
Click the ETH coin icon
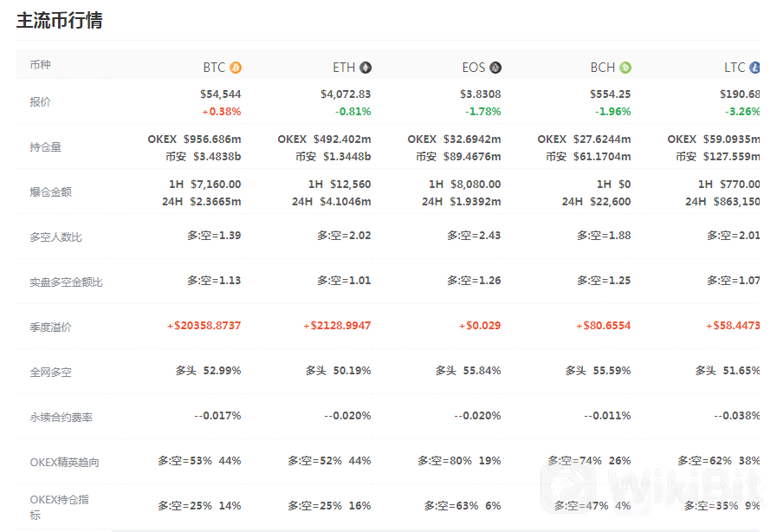pos(366,68)
